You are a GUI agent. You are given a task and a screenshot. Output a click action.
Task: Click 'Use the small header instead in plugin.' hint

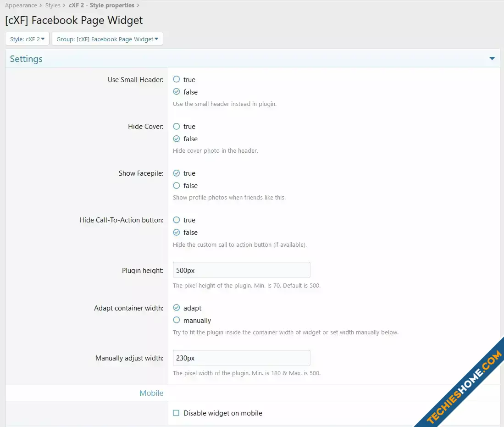point(225,104)
